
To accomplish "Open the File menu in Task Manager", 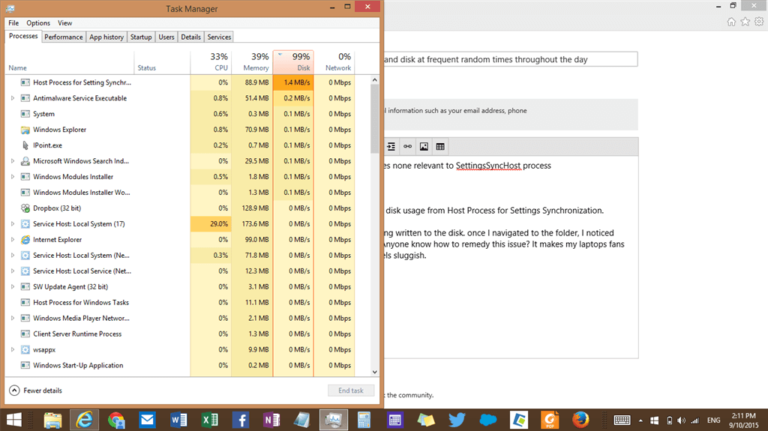I will 13,23.
